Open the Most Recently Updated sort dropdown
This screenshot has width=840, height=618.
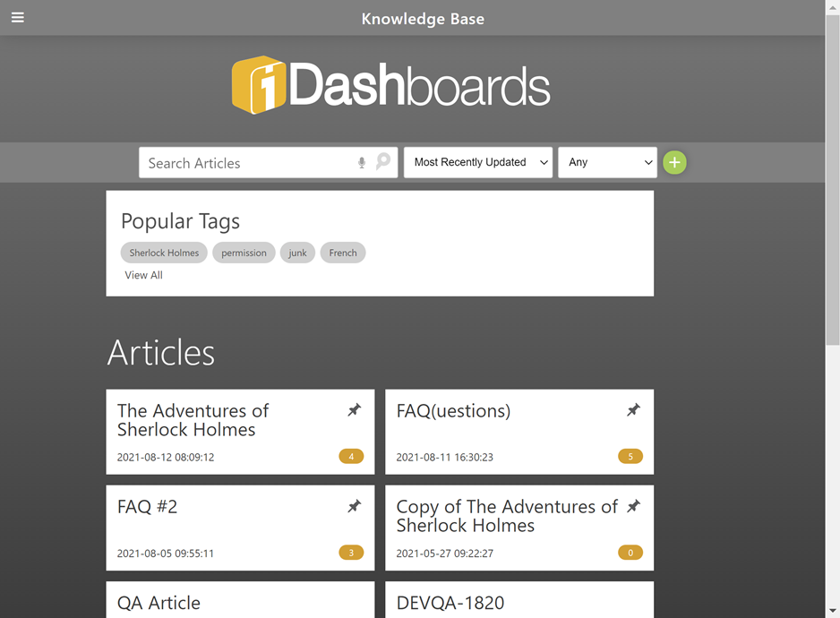click(478, 162)
